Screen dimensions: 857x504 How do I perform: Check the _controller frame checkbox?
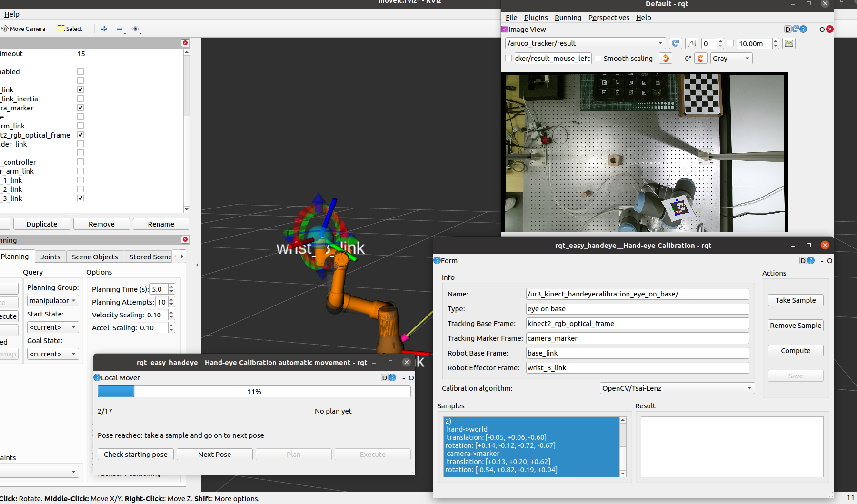[x=80, y=162]
